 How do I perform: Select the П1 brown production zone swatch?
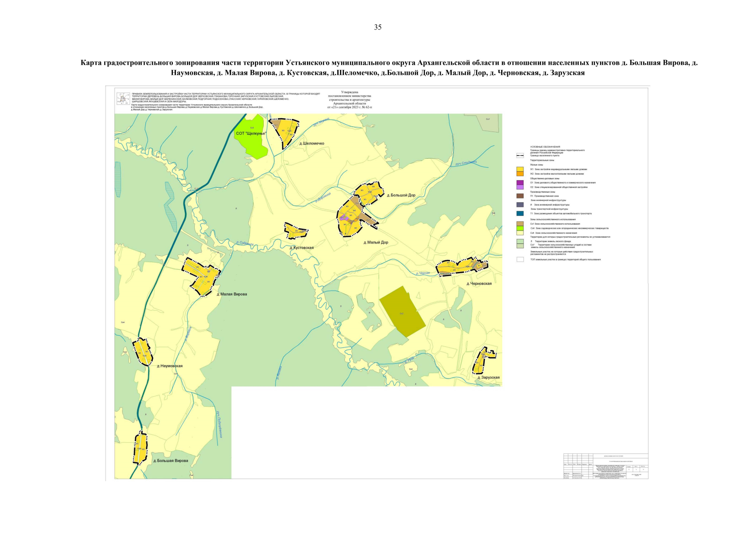point(520,196)
